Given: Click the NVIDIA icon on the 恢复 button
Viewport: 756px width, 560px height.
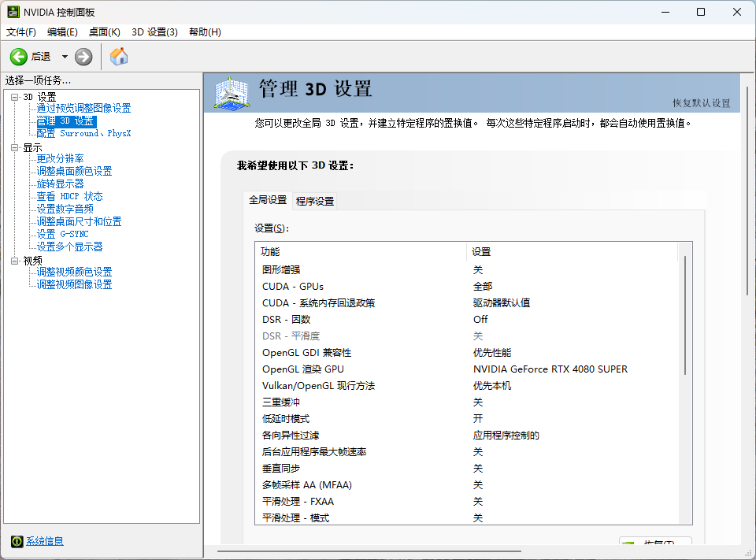Looking at the screenshot, I should pyautogui.click(x=630, y=543).
